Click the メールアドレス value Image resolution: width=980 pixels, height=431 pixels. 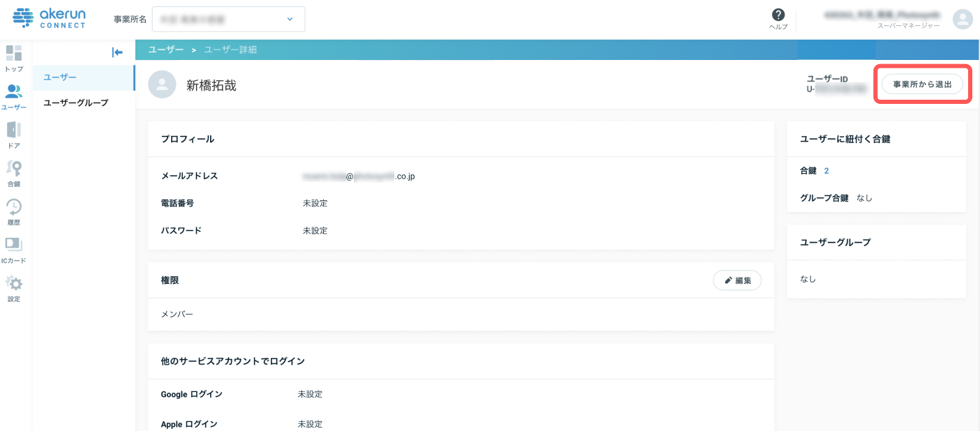359,176
